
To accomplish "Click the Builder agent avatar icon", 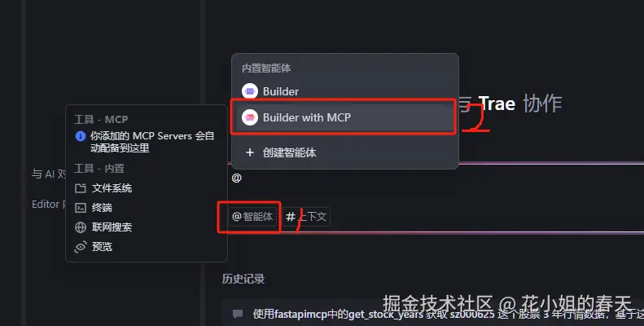I will [x=250, y=91].
